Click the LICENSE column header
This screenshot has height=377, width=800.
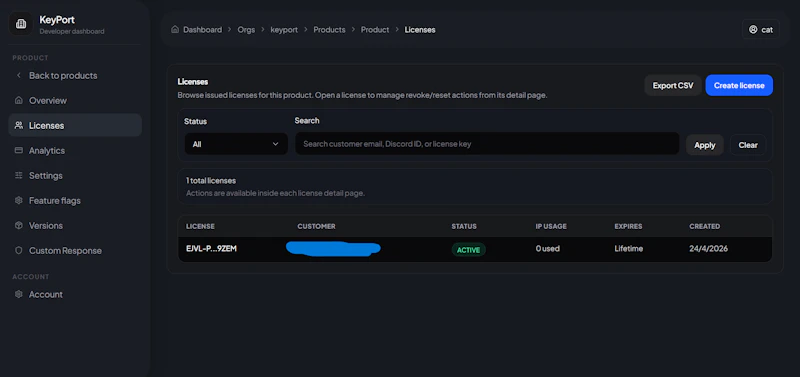[x=200, y=227]
